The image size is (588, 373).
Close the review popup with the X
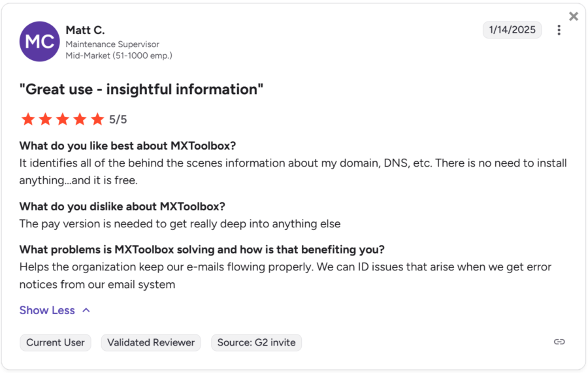574,16
